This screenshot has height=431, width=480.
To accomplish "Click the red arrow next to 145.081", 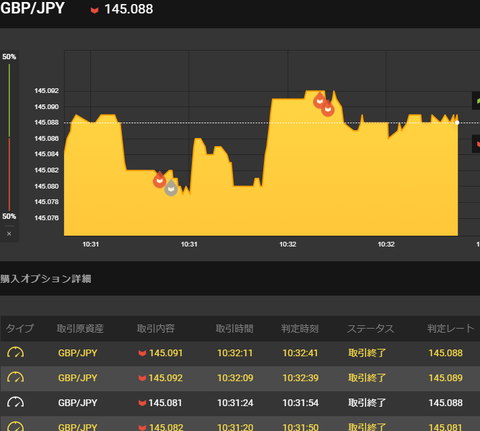I will click(142, 403).
